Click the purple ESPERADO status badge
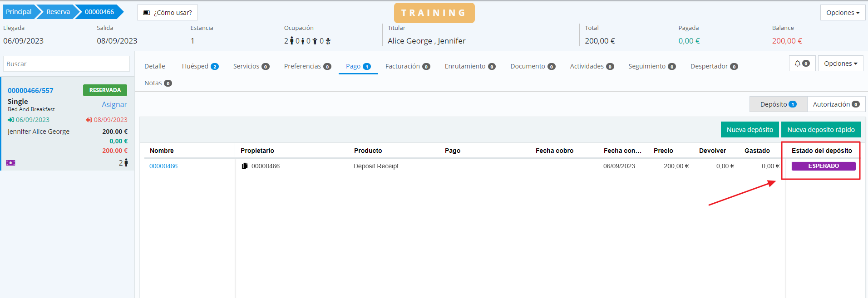Viewport: 868px width, 298px height. point(823,166)
